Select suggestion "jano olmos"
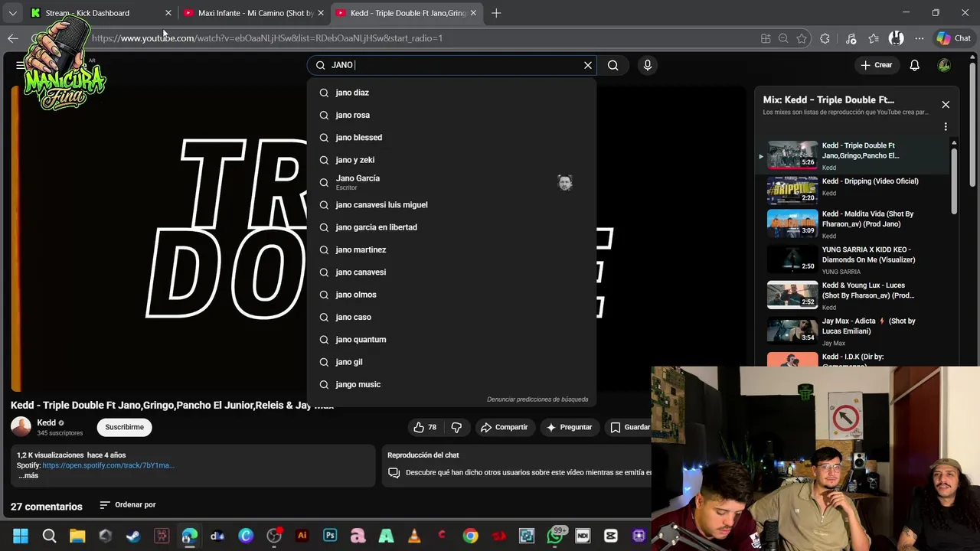Screen dimensions: 980x551 (452, 295)
